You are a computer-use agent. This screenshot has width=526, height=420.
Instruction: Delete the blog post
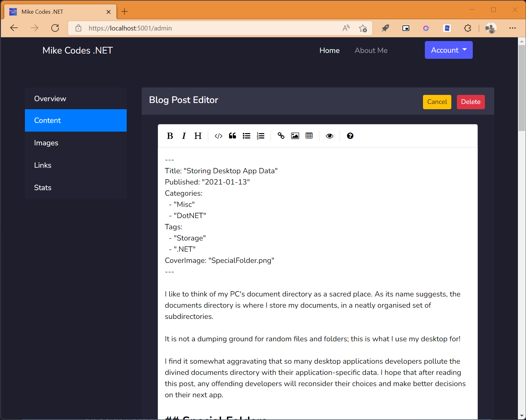coord(471,102)
